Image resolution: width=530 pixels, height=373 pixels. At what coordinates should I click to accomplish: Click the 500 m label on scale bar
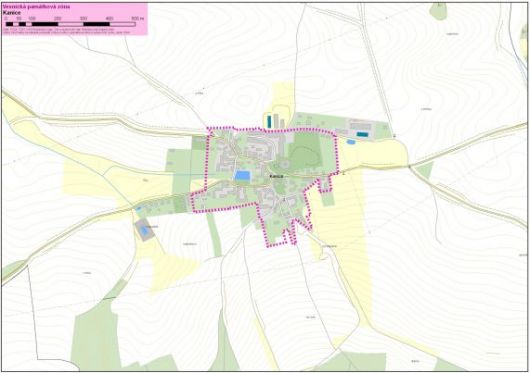click(138, 18)
